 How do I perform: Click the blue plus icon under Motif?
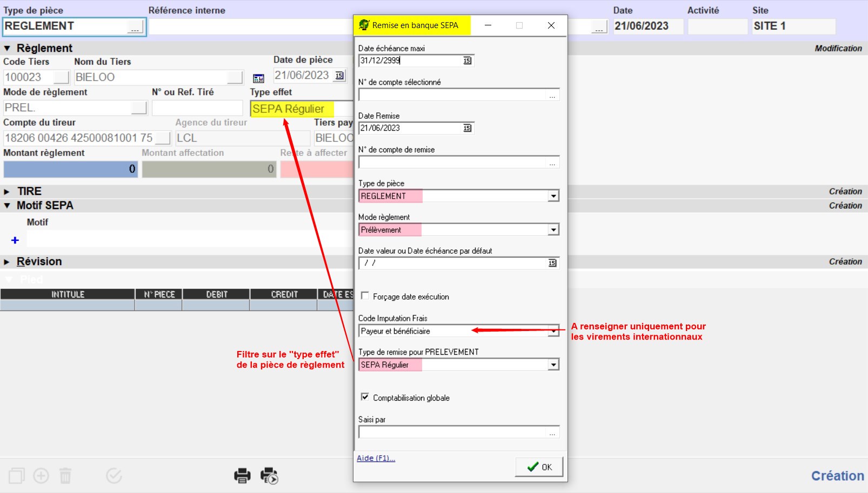tap(15, 240)
